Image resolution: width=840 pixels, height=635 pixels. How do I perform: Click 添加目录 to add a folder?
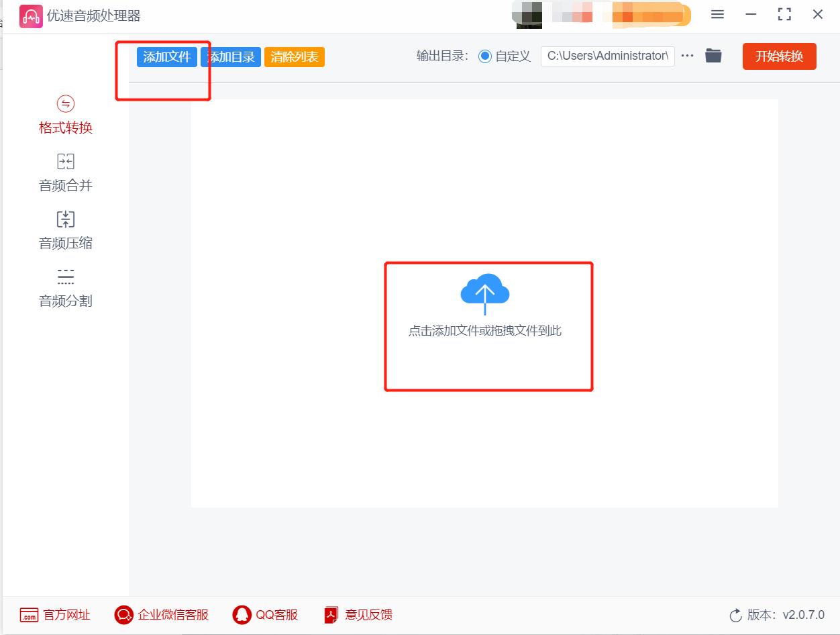click(230, 57)
